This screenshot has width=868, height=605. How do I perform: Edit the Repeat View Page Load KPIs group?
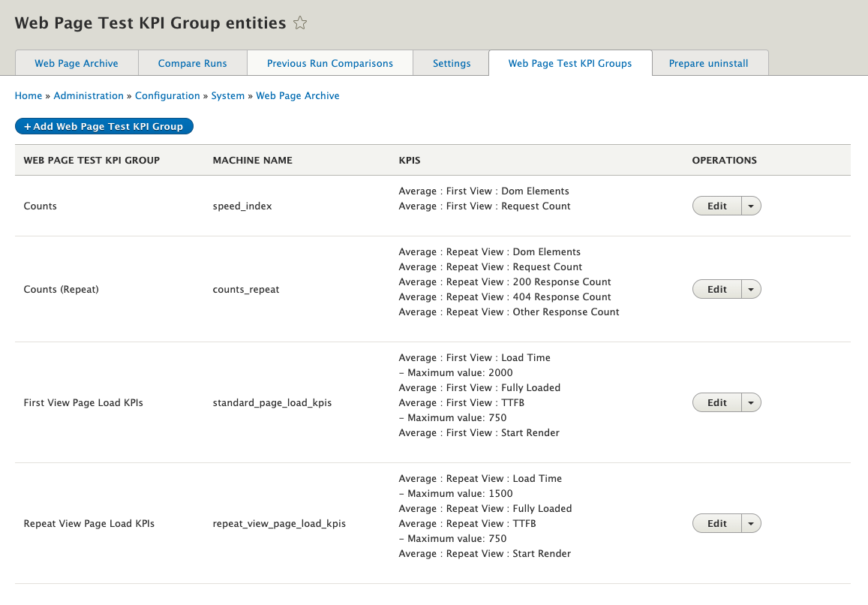click(716, 523)
